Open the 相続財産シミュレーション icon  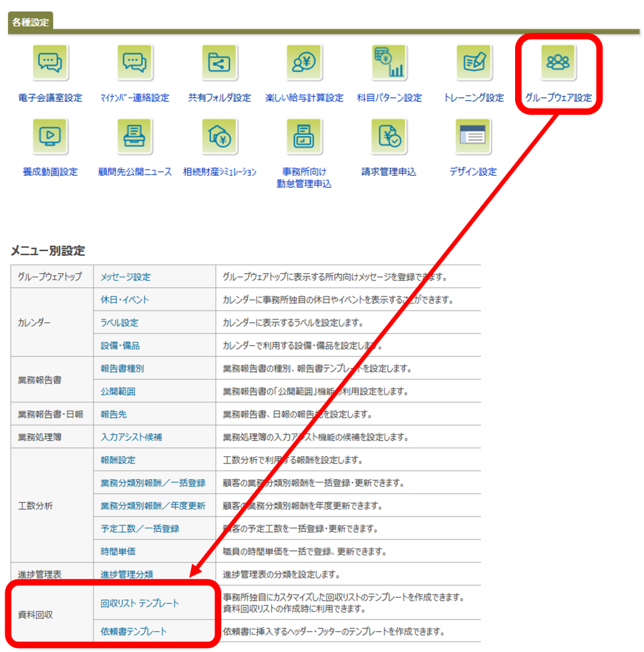pyautogui.click(x=220, y=136)
